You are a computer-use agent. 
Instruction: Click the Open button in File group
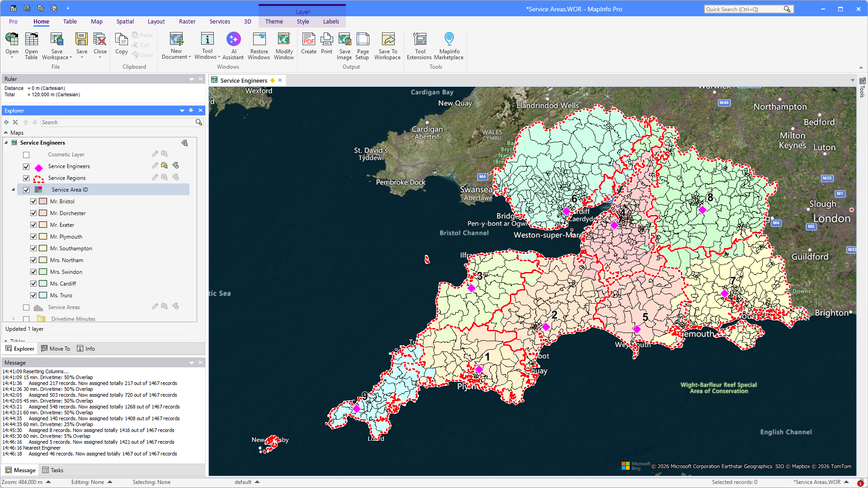coord(12,46)
